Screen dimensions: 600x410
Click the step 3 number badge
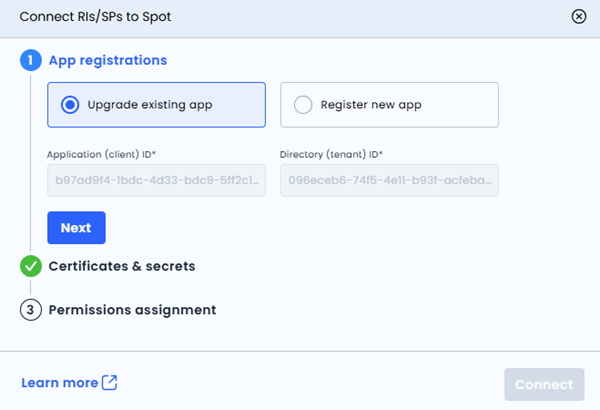pos(31,310)
